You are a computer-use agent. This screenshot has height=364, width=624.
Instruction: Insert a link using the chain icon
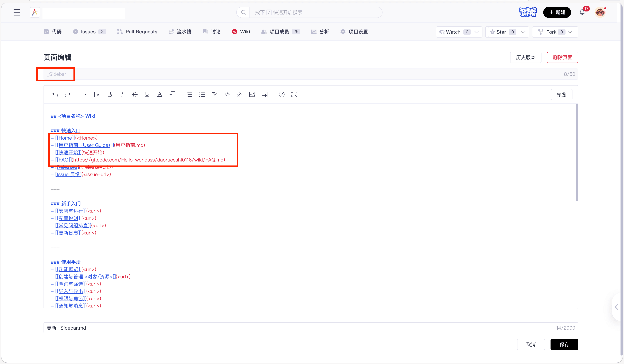pos(239,94)
